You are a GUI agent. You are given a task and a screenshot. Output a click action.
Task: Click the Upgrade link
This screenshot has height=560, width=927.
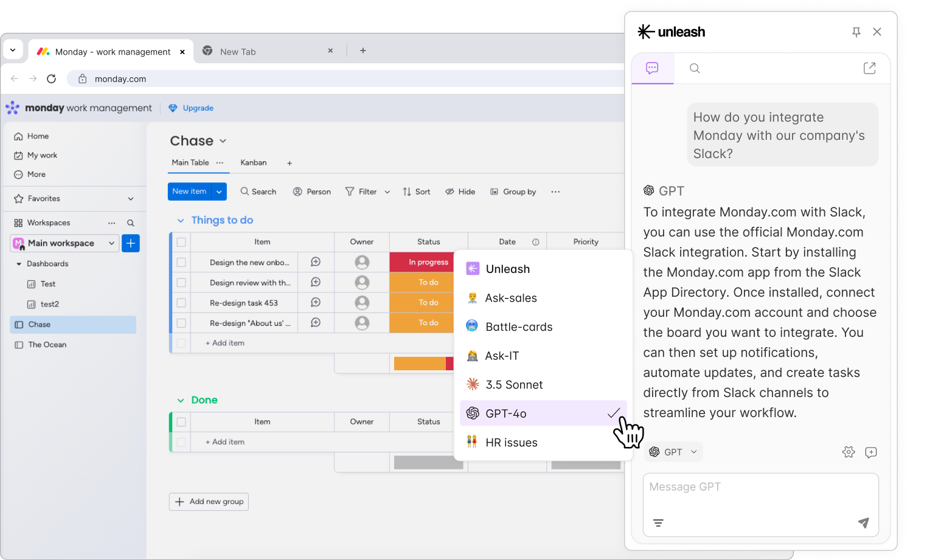point(192,108)
